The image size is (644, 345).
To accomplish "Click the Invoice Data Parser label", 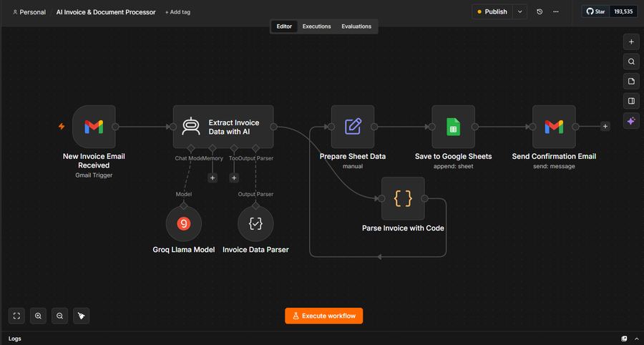I will pyautogui.click(x=255, y=250).
